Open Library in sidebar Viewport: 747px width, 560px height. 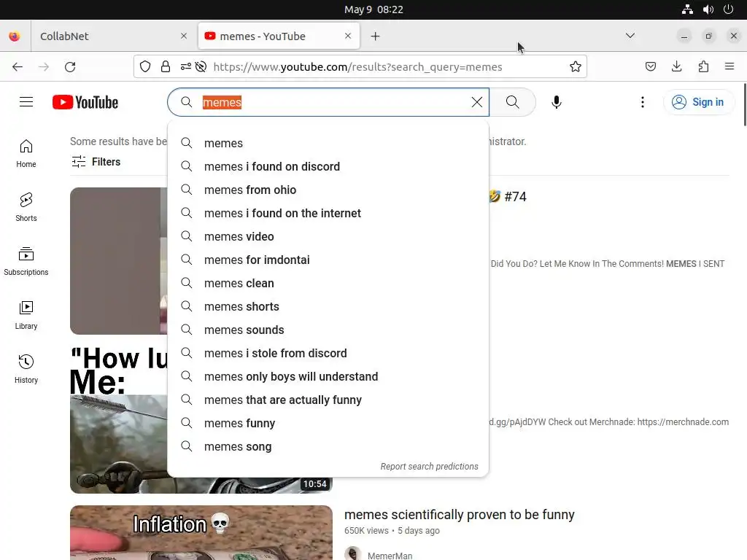coord(26,315)
